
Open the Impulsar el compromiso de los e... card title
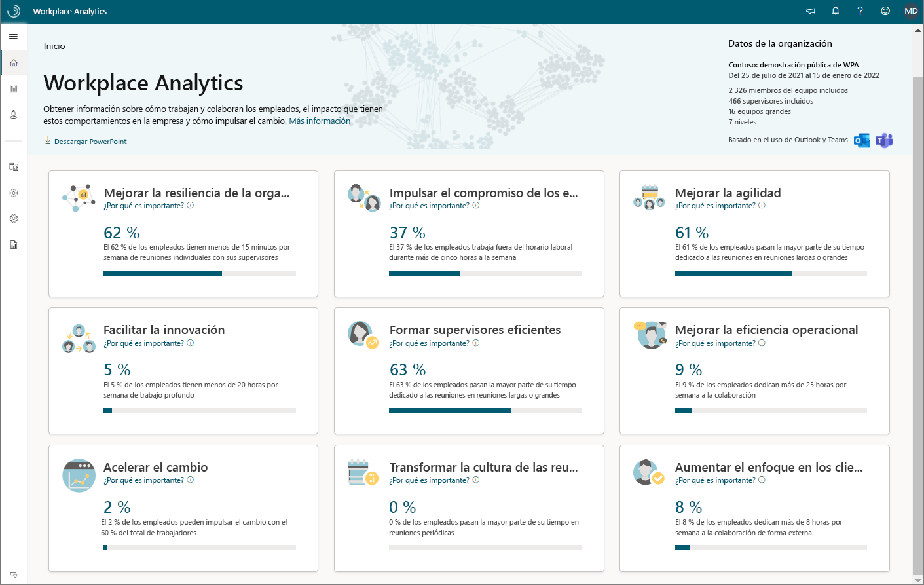[484, 193]
